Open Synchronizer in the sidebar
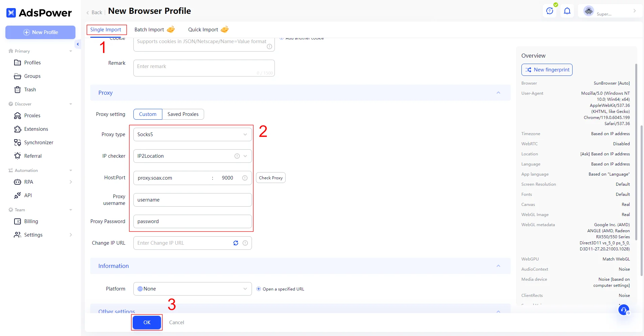The height and width of the screenshot is (336, 644). tap(38, 143)
